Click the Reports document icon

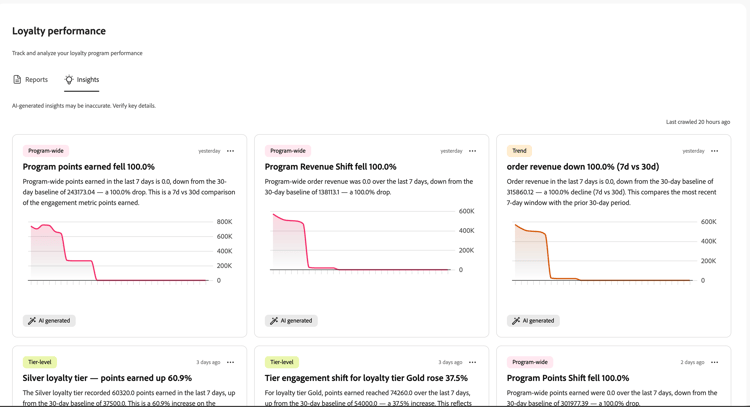click(x=17, y=79)
